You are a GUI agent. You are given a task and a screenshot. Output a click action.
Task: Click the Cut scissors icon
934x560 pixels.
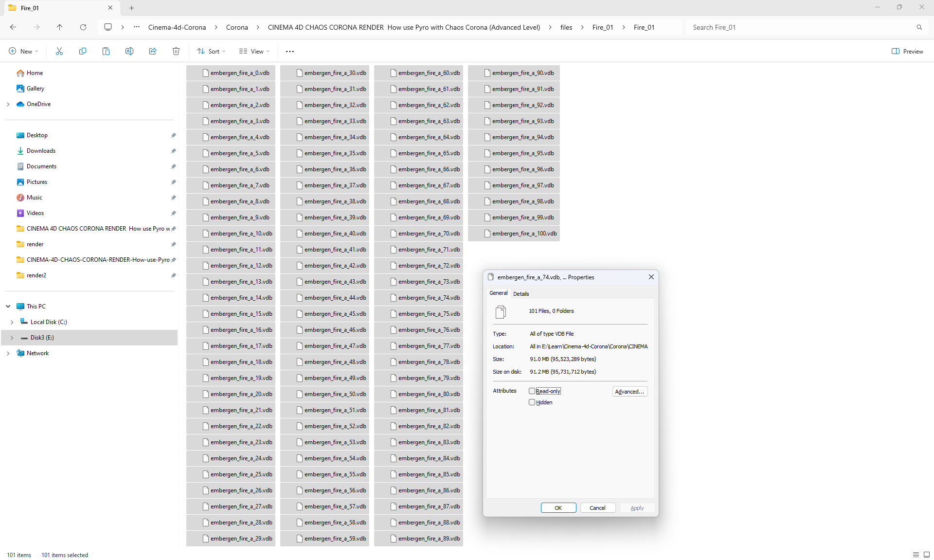pos(59,51)
